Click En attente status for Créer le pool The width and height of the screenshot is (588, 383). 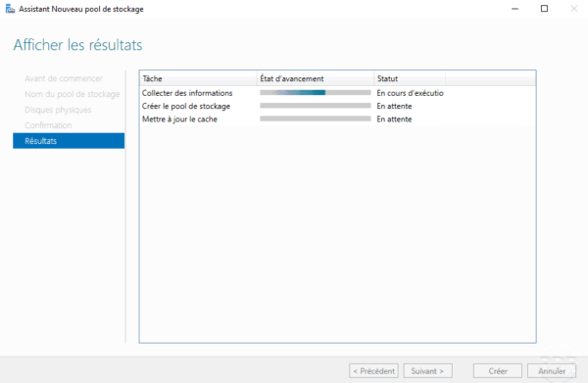[394, 106]
